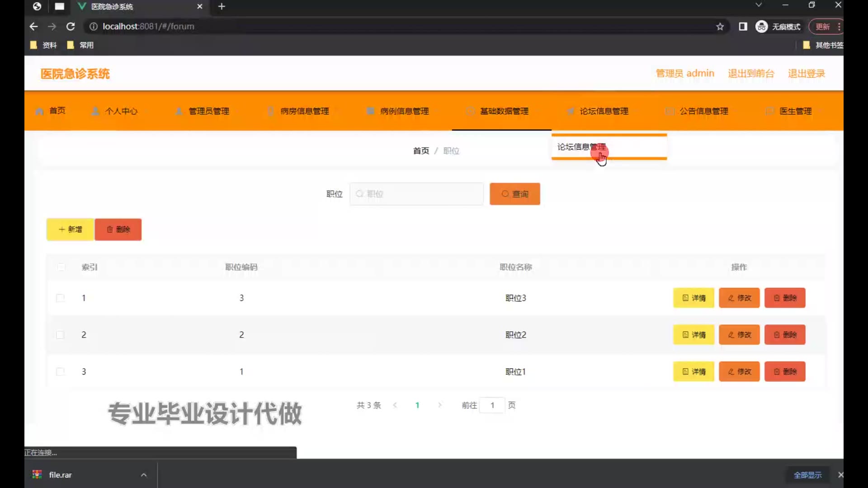The width and height of the screenshot is (868, 488).
Task: Open the split view browser icon
Action: coord(743,27)
